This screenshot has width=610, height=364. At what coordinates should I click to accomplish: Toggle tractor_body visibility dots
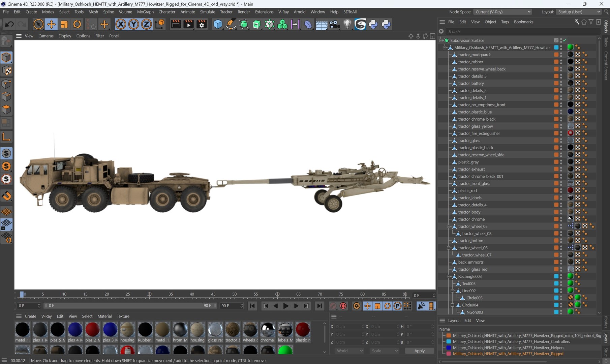point(561,212)
